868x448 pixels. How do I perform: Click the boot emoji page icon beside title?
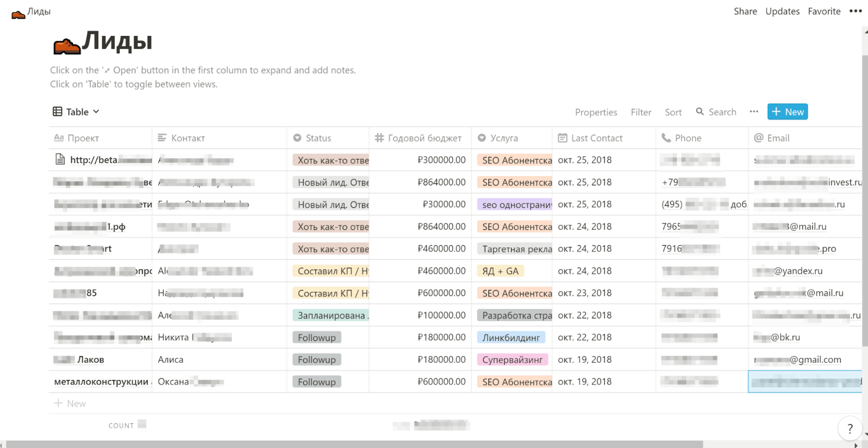pyautogui.click(x=67, y=45)
